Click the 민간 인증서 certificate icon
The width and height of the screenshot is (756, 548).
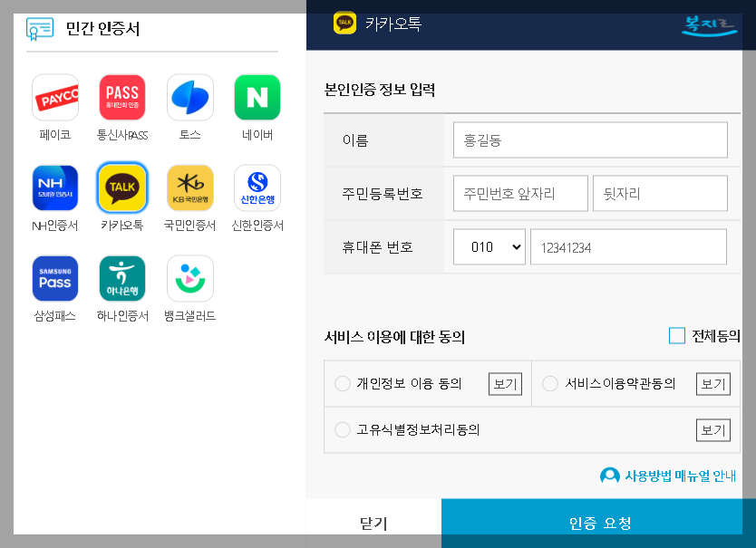[x=40, y=29]
